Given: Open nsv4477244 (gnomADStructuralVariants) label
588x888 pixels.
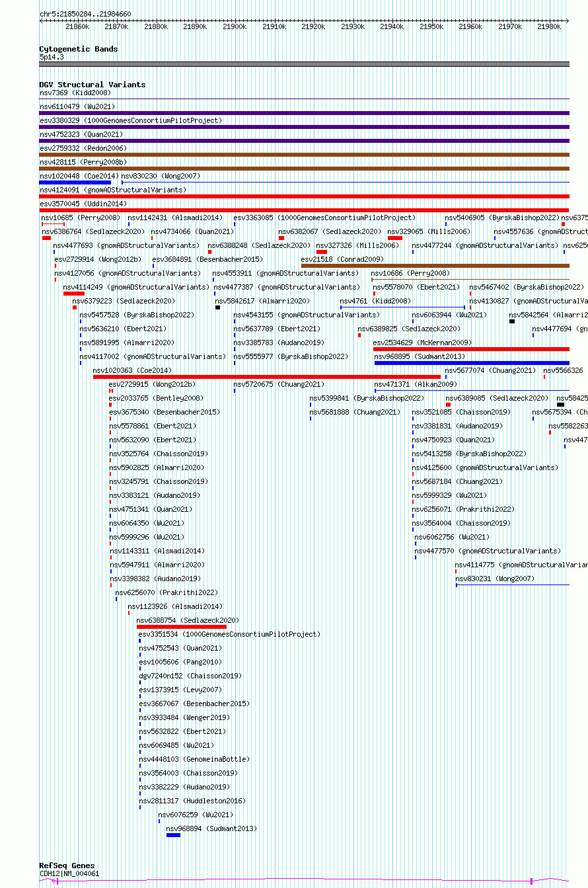Looking at the screenshot, I should (485, 245).
